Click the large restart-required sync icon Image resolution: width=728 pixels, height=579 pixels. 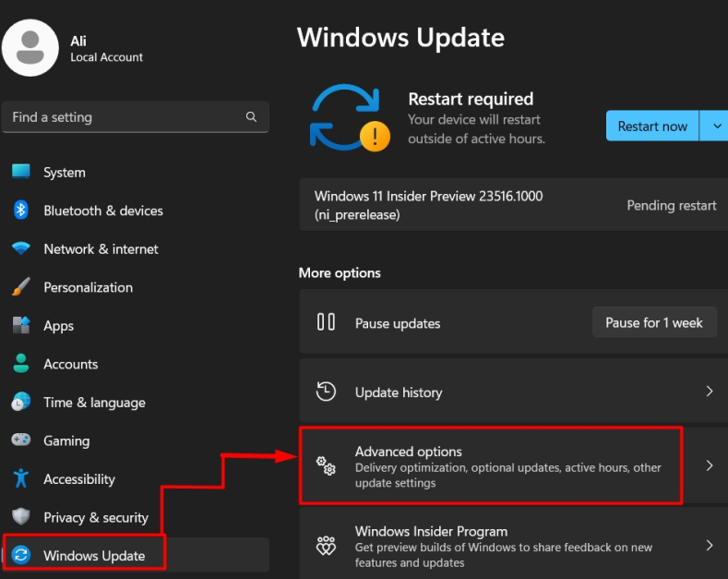350,117
